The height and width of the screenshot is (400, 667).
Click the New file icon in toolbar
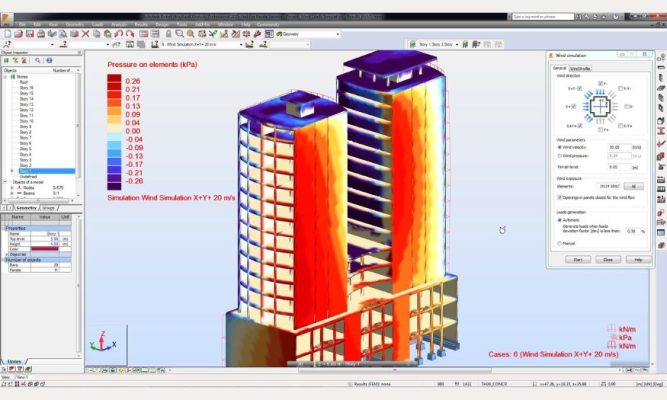coord(6,33)
